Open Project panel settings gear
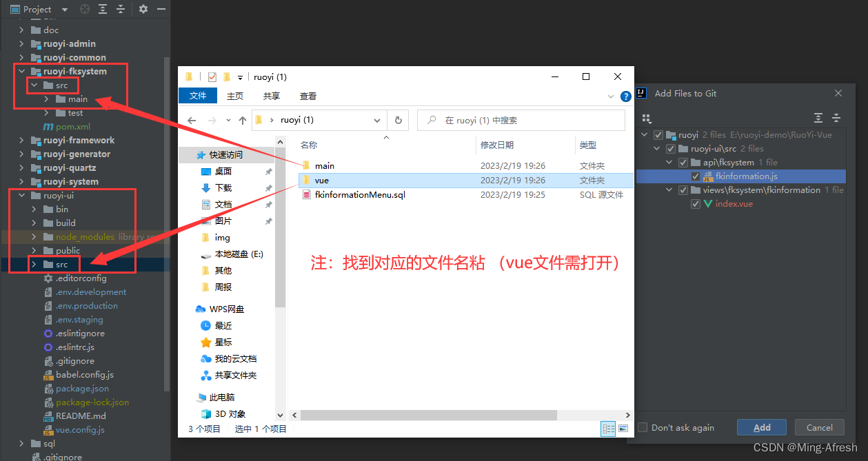Viewport: 868px width, 461px height. pos(143,9)
